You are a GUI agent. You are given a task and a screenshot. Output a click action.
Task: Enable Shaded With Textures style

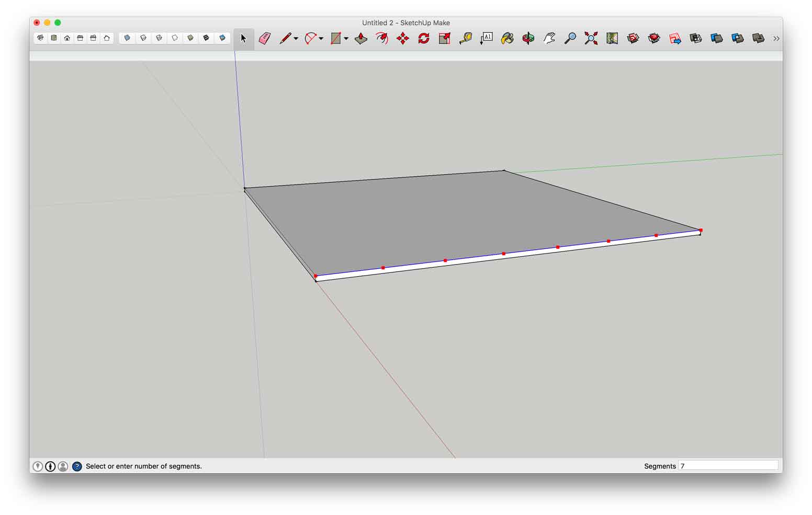pos(206,38)
